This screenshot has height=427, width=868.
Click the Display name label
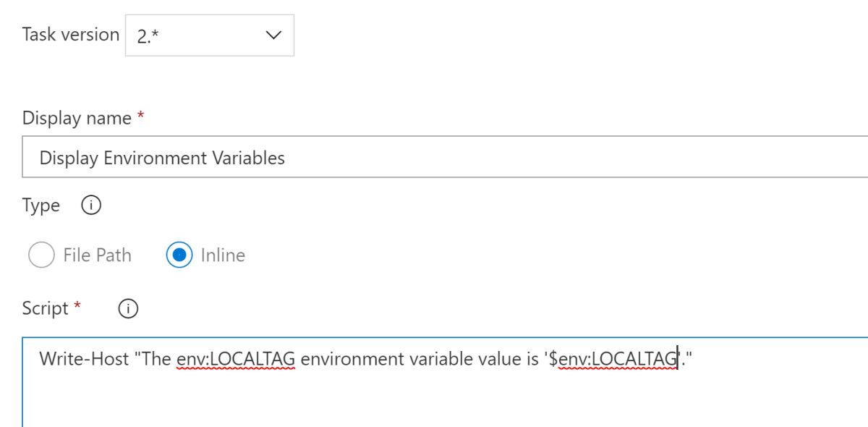pyautogui.click(x=77, y=118)
